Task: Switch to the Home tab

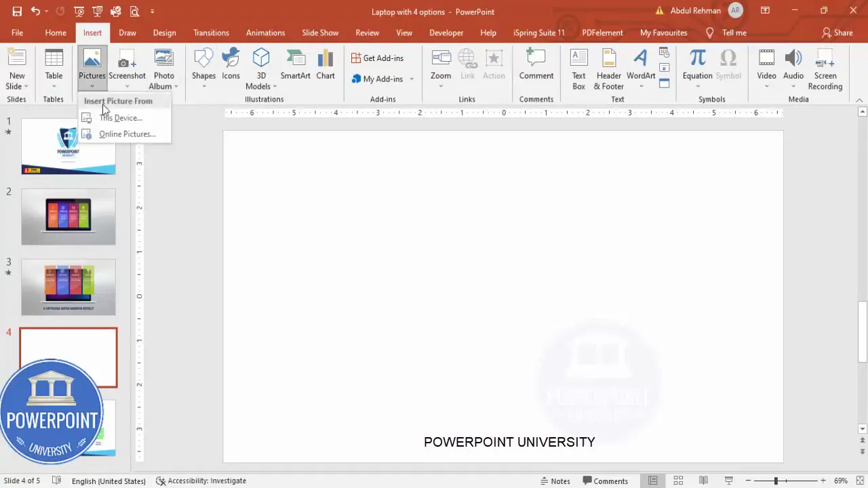Action: 56,33
